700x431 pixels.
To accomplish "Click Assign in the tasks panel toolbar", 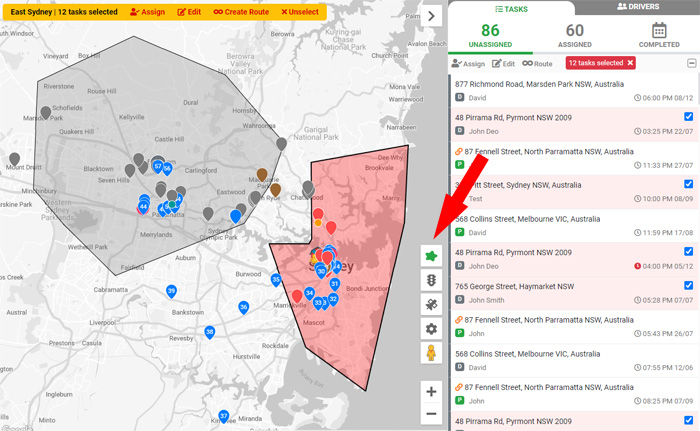I will pyautogui.click(x=468, y=63).
